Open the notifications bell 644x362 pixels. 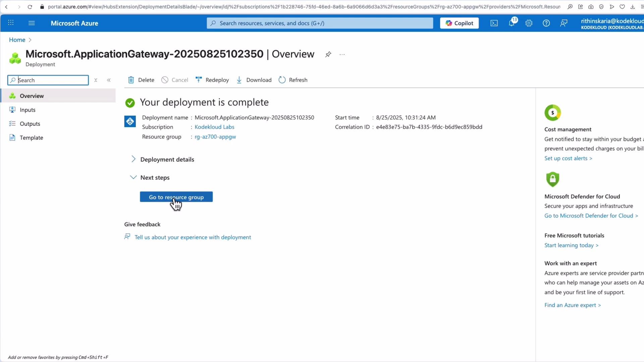pos(512,23)
